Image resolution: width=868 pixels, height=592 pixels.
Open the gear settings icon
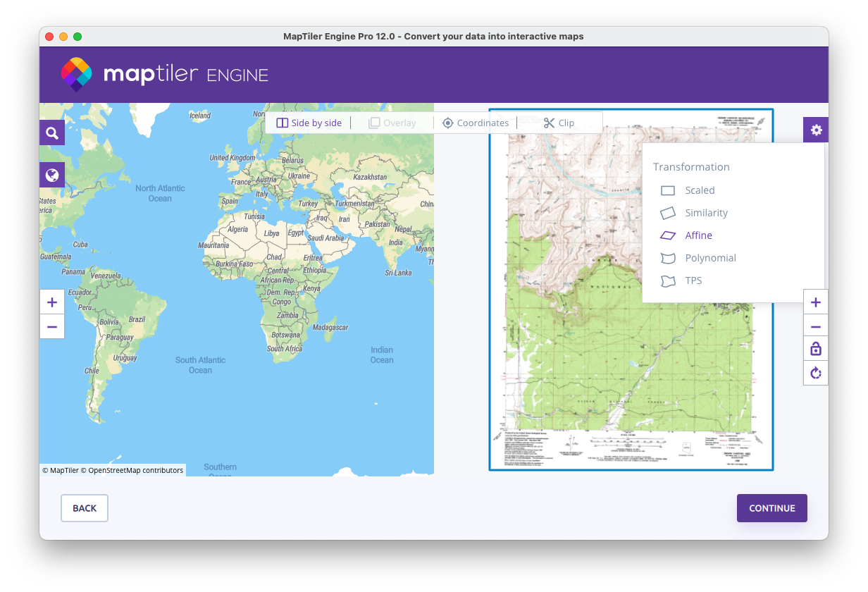pos(816,130)
